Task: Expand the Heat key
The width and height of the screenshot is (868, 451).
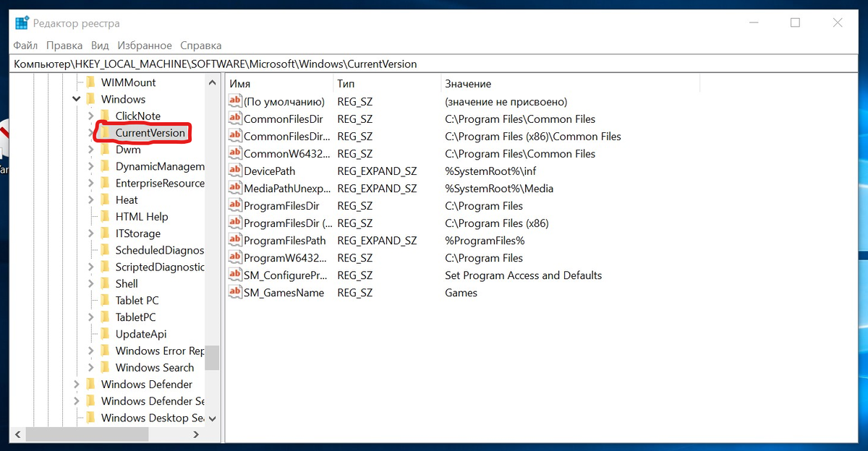Action: click(x=90, y=199)
